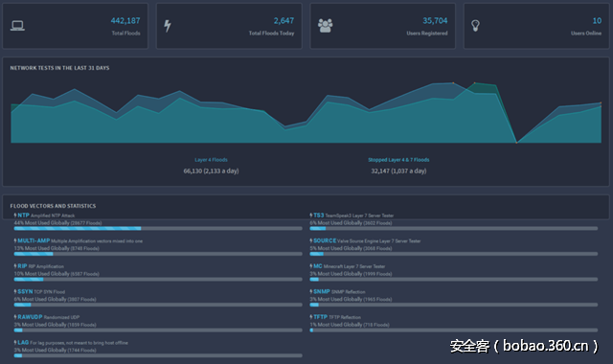Screen dimensions: 613x364
Task: Click the RAWUDP usage progress bar
Action: (x=158, y=330)
